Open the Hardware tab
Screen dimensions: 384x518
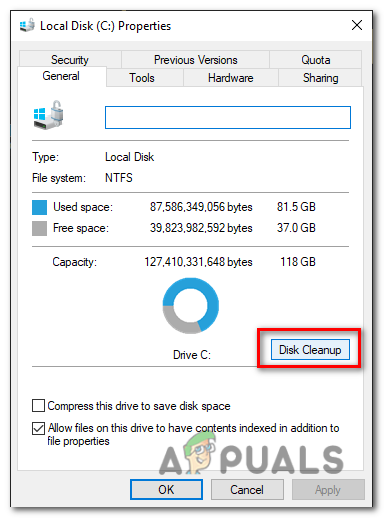pos(230,78)
